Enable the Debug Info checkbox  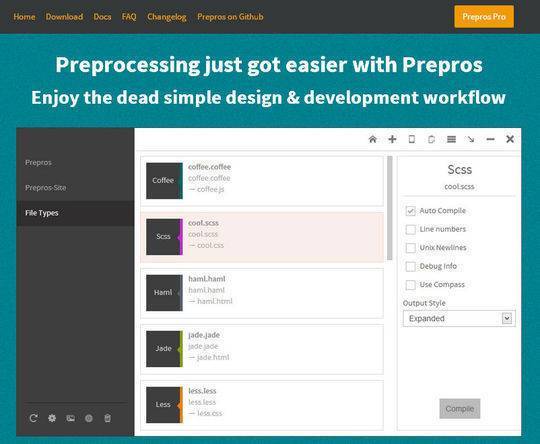point(411,266)
